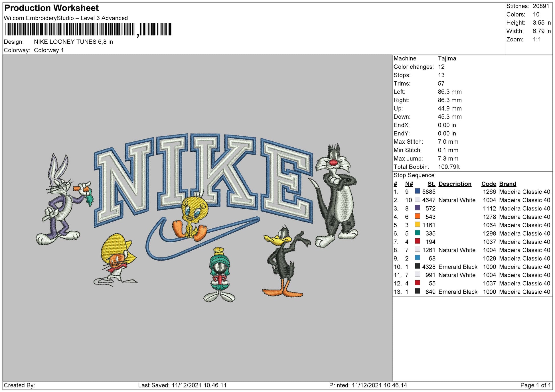Click the Production Worksheet title
Image resolution: width=555 pixels, height=392 pixels.
coord(52,8)
